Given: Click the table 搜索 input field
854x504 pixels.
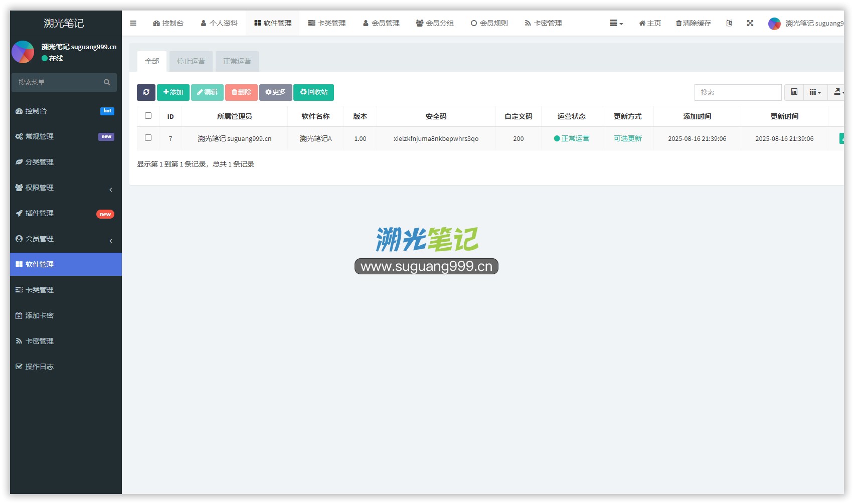Looking at the screenshot, I should [738, 92].
